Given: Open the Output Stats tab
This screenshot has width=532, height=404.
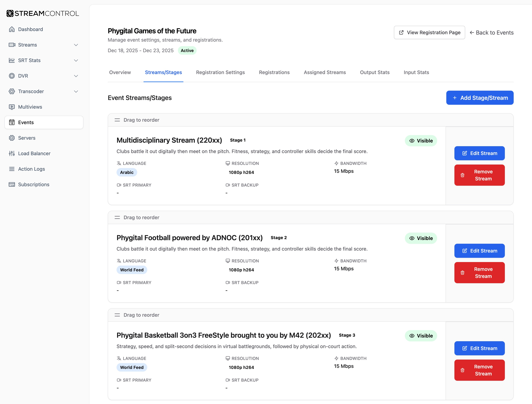Looking at the screenshot, I should coord(375,72).
